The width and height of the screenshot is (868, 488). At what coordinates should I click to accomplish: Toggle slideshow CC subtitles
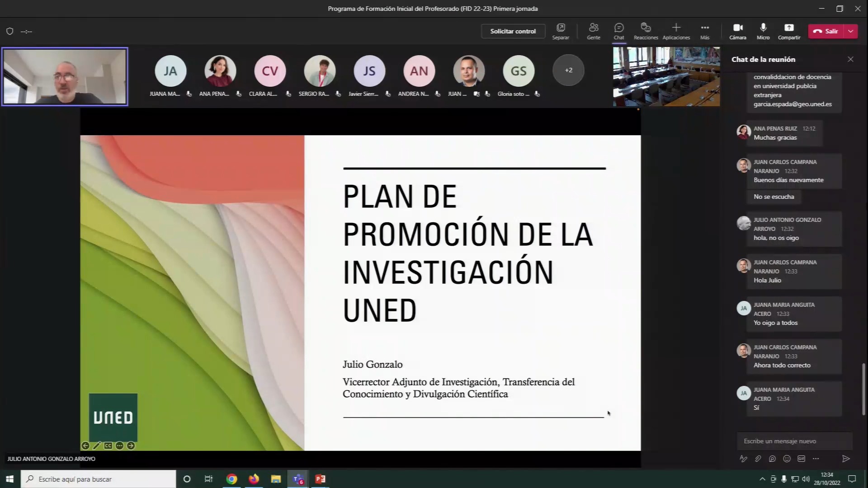pyautogui.click(x=108, y=446)
